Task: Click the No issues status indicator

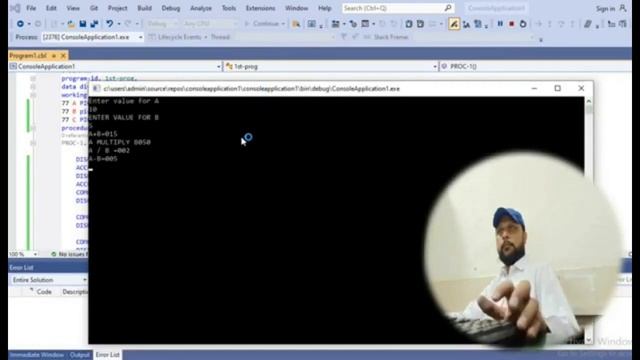Action: [69, 254]
